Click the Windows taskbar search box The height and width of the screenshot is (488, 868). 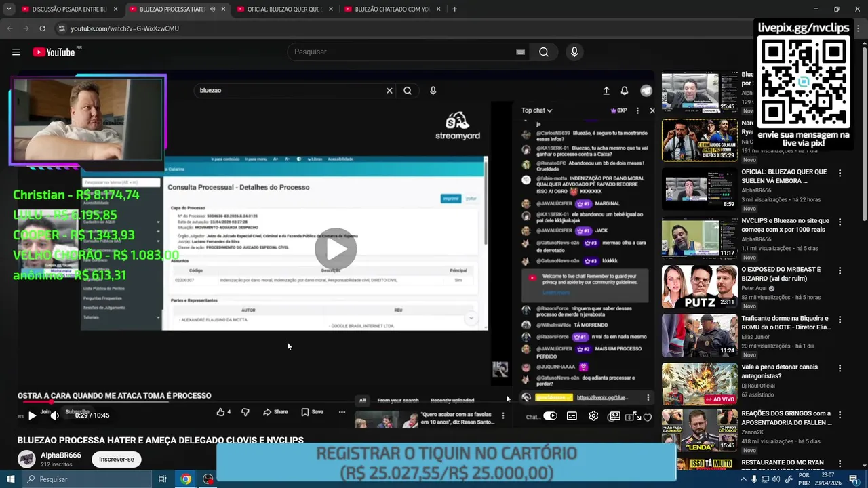(86, 479)
